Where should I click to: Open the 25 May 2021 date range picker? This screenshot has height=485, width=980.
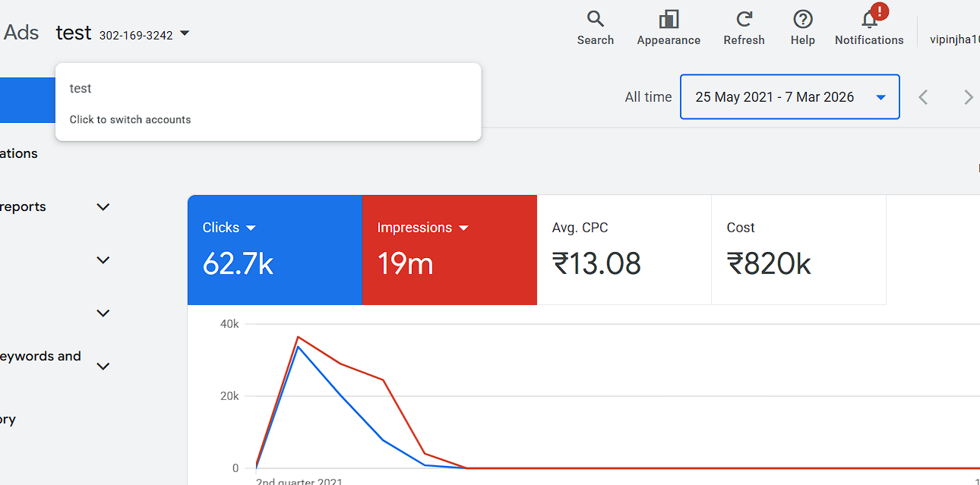[789, 97]
